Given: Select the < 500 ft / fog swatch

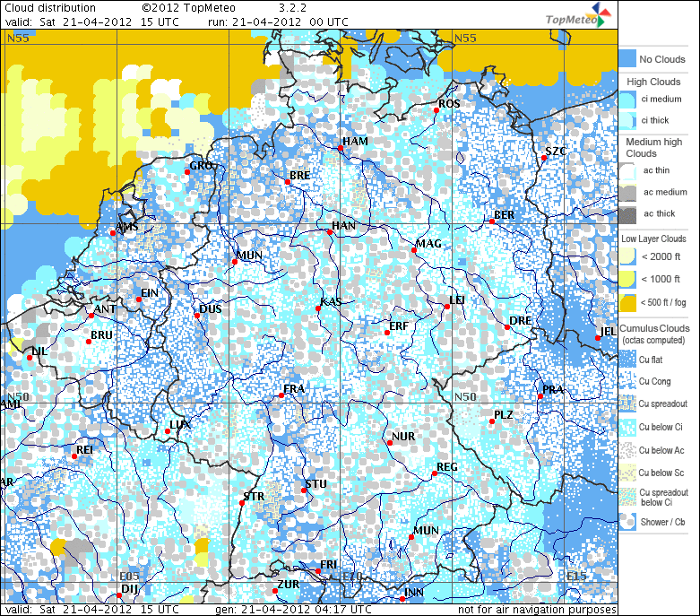Looking at the screenshot, I should 627,300.
